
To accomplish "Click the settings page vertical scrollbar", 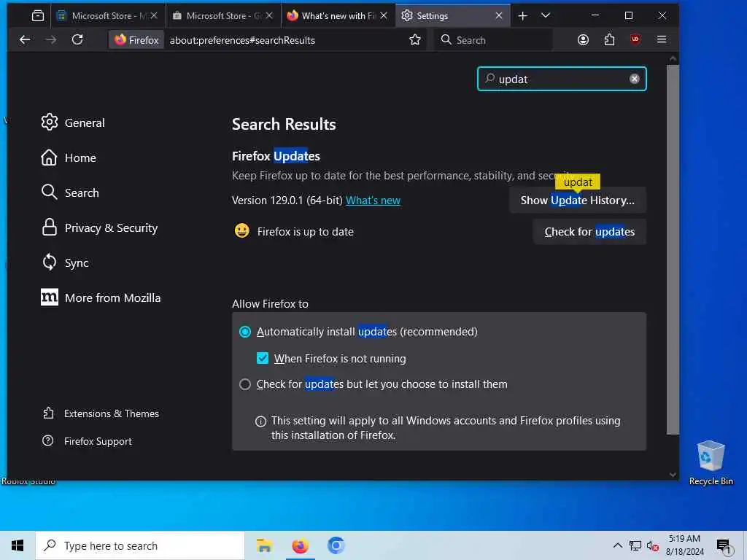I will pyautogui.click(x=672, y=249).
